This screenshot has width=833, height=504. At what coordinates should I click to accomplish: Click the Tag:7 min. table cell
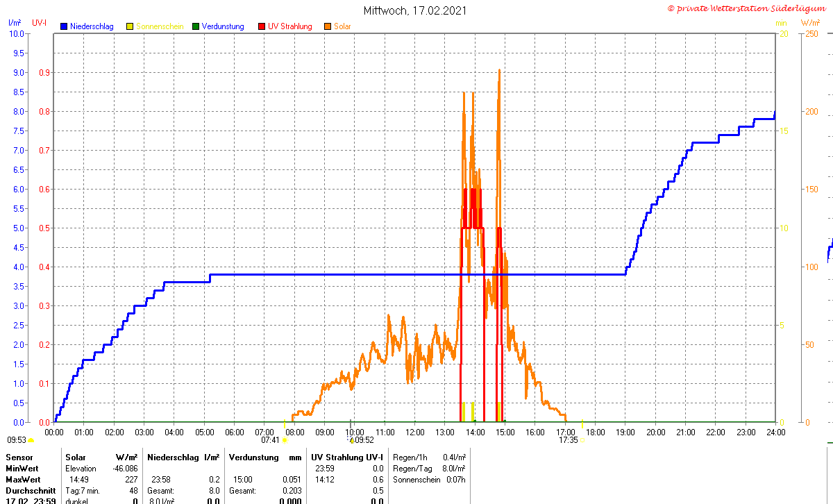coord(83,491)
